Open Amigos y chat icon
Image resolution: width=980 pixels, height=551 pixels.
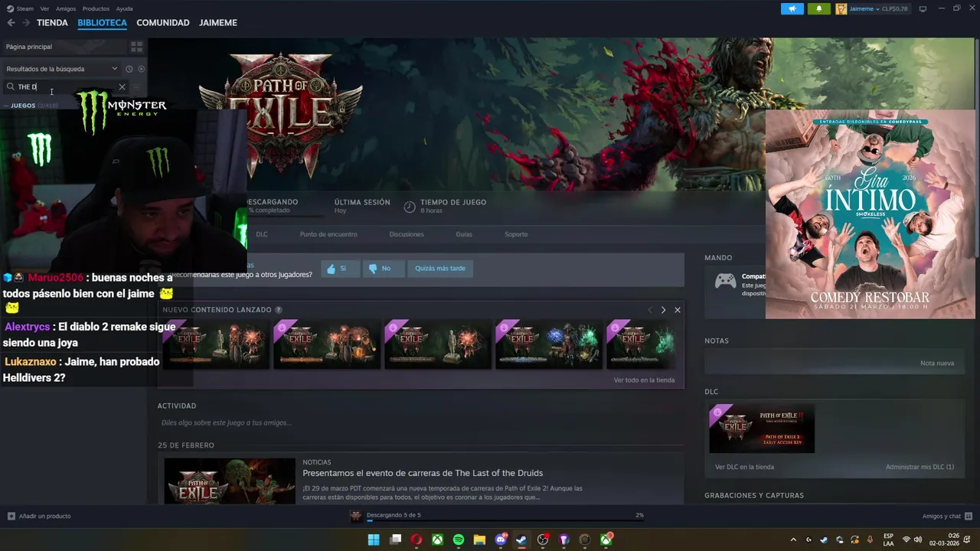pyautogui.click(x=969, y=516)
